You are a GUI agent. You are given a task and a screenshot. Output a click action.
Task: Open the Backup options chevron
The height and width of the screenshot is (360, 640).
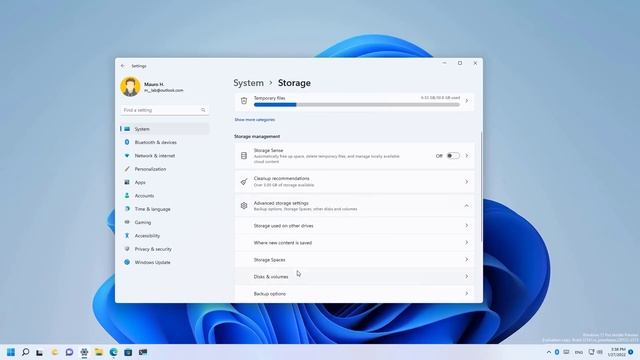[467, 293]
